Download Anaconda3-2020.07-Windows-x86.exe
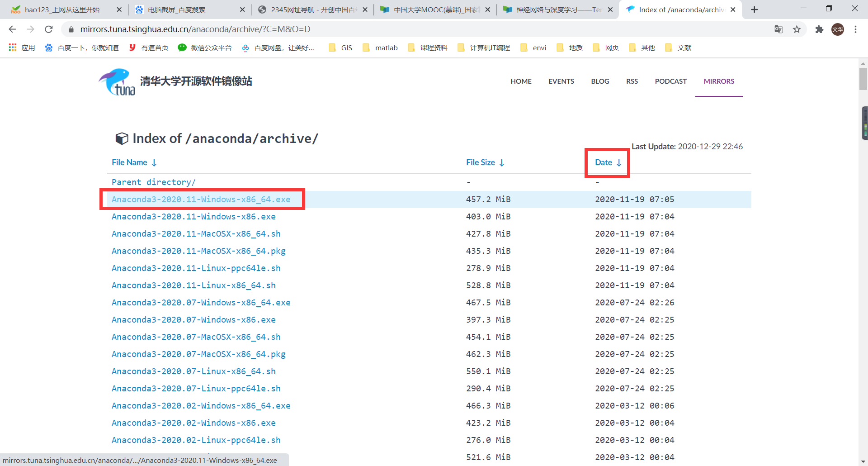The image size is (868, 466). tap(193, 320)
